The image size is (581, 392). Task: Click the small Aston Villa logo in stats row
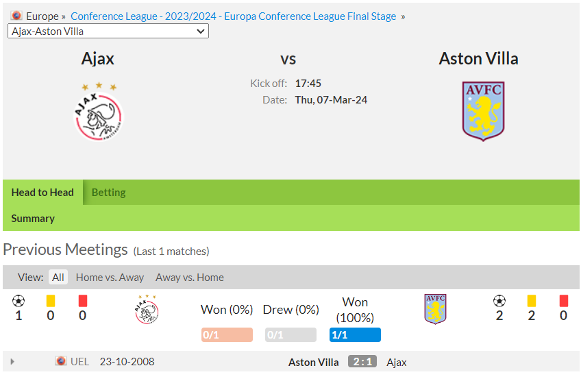[435, 309]
